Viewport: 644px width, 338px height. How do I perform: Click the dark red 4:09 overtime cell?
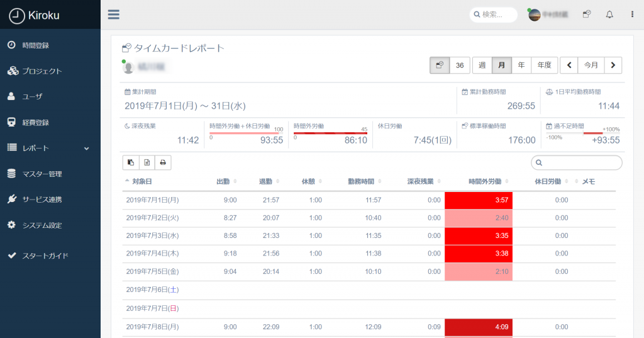tap(479, 327)
